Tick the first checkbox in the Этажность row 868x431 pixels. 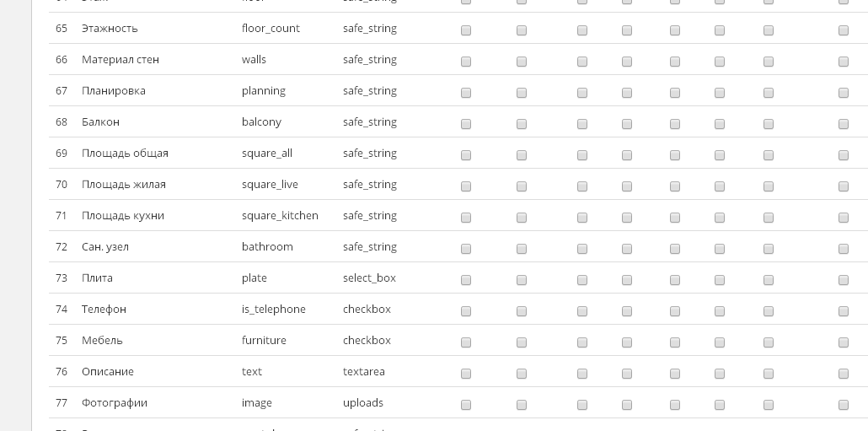pyautogui.click(x=465, y=30)
